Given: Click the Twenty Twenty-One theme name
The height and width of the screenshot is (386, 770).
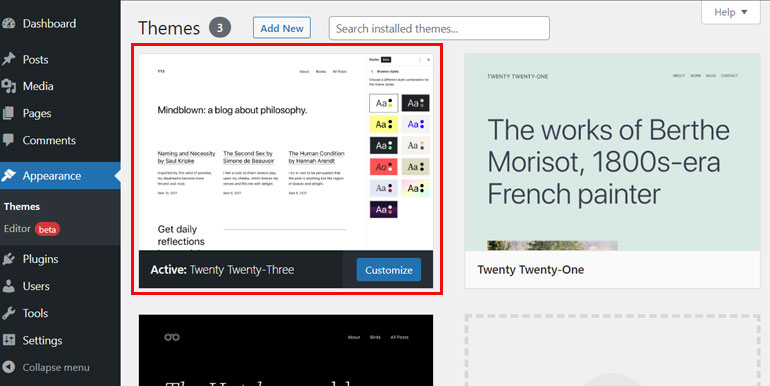Looking at the screenshot, I should click(x=530, y=270).
